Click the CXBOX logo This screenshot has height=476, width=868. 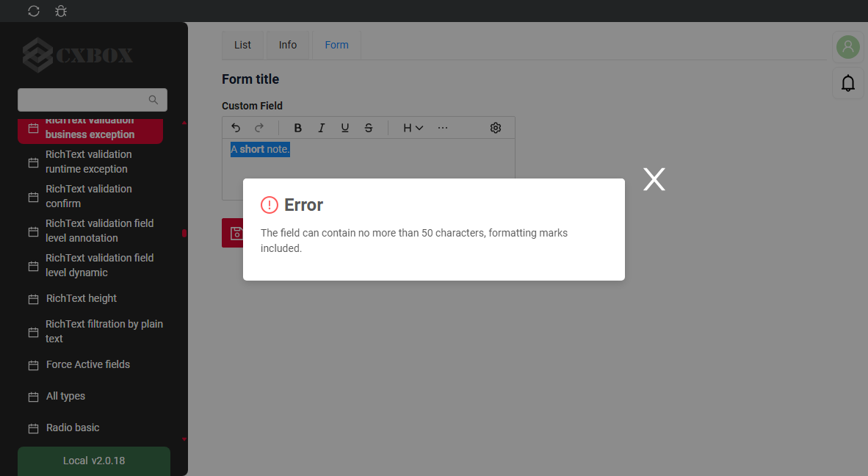78,55
